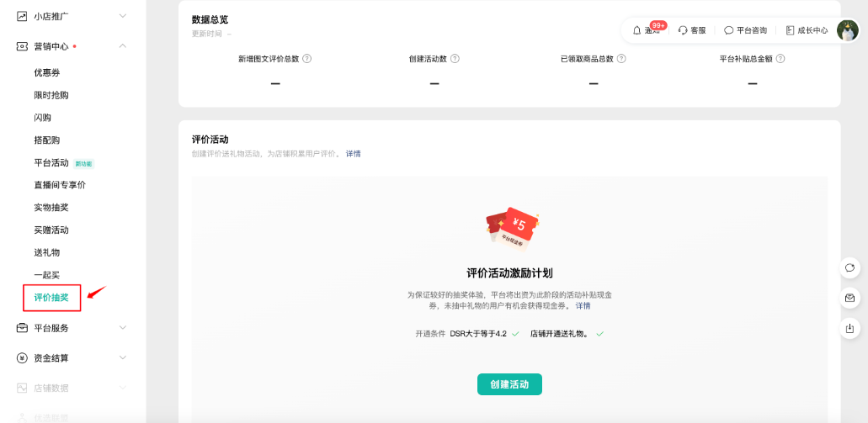Select 评价抽奖 in the sidebar

tap(51, 298)
